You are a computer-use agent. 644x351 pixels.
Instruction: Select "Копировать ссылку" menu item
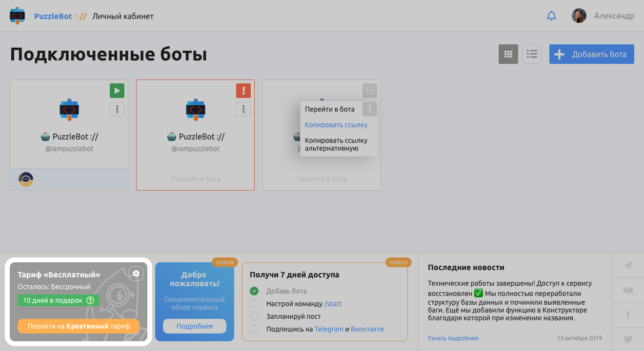[x=336, y=125]
